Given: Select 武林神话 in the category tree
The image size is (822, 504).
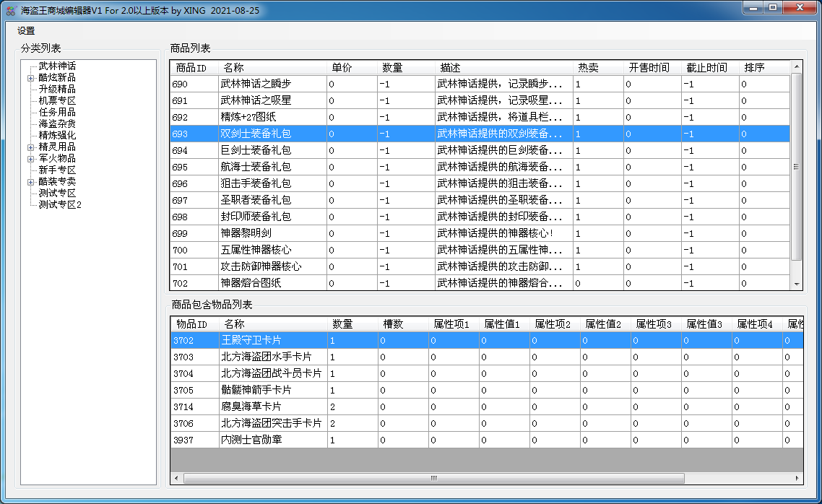Looking at the screenshot, I should [57, 66].
